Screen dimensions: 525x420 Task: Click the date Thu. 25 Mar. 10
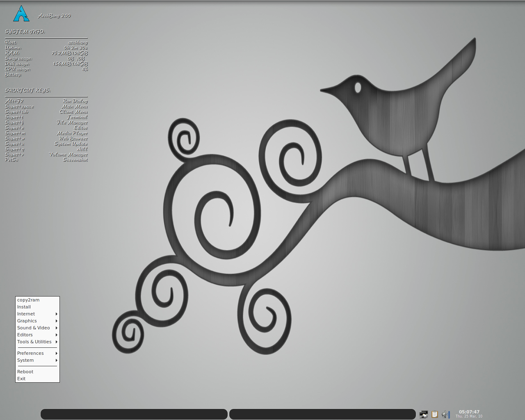click(469, 416)
